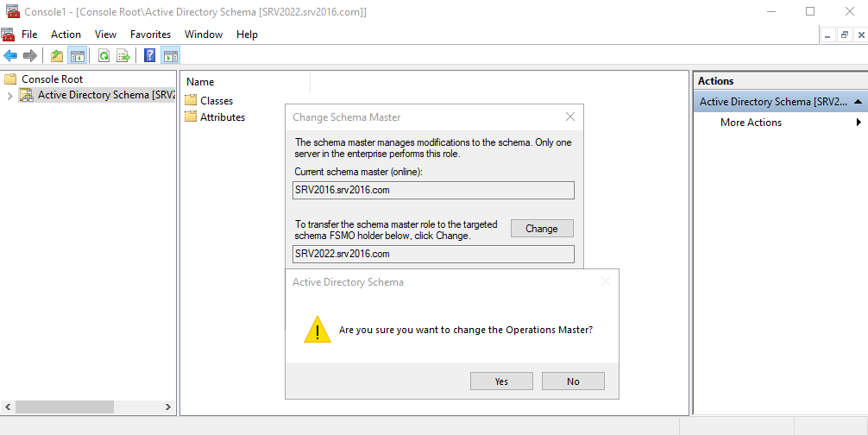Click the warning message about Operations Master
The height and width of the screenshot is (435, 868).
466,330
